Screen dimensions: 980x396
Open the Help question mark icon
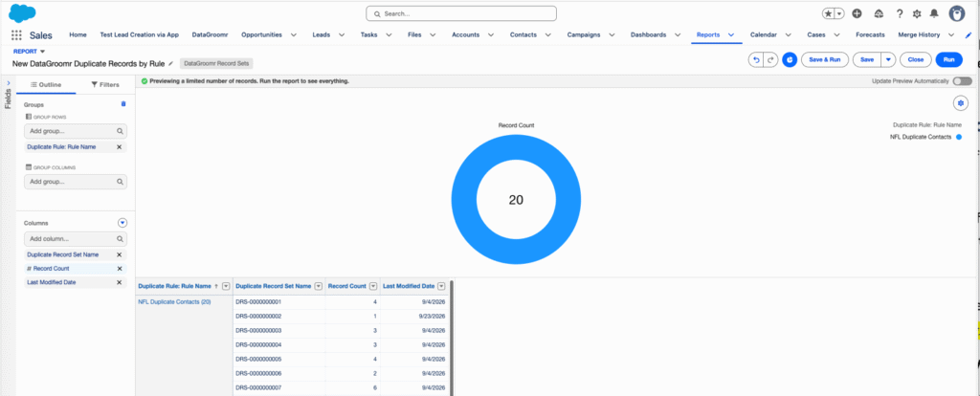900,13
